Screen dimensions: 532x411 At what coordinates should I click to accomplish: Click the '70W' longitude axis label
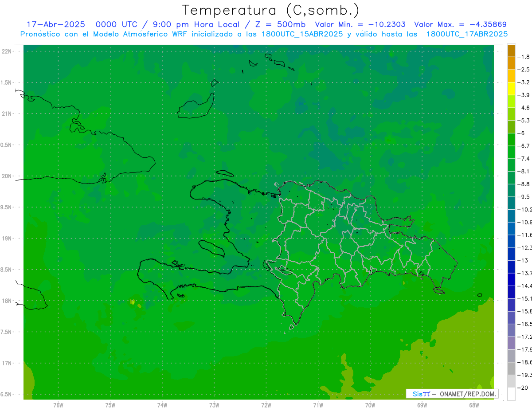coord(370,405)
